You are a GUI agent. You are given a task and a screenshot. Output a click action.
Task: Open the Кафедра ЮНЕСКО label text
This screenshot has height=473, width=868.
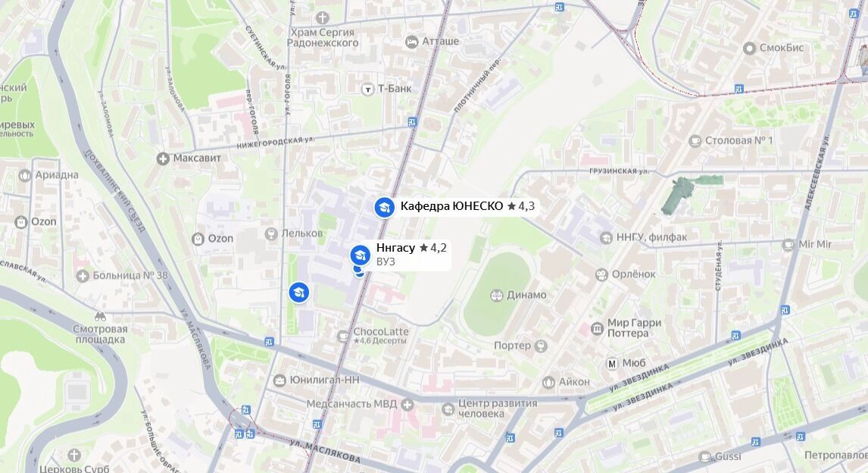tap(451, 206)
